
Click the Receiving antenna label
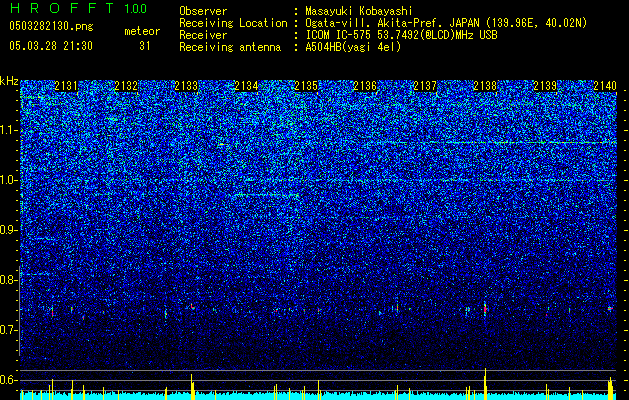[230, 47]
